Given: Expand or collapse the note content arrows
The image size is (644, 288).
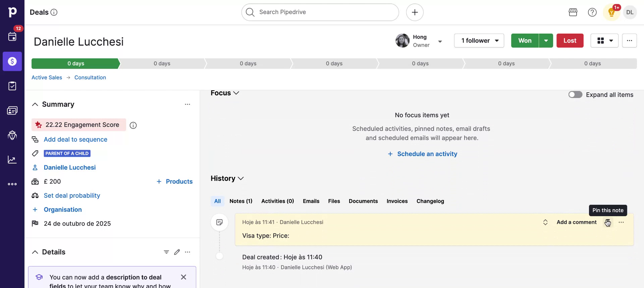Looking at the screenshot, I should coord(545,222).
